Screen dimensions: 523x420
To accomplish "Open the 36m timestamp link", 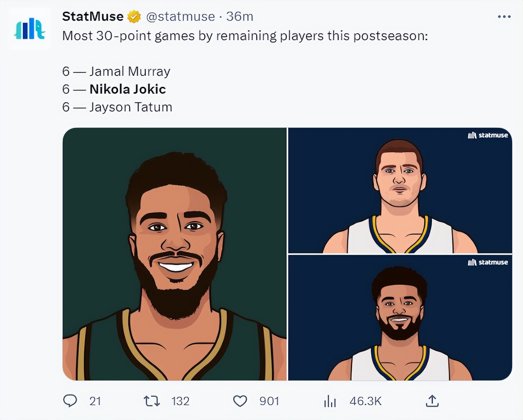I will [x=239, y=16].
